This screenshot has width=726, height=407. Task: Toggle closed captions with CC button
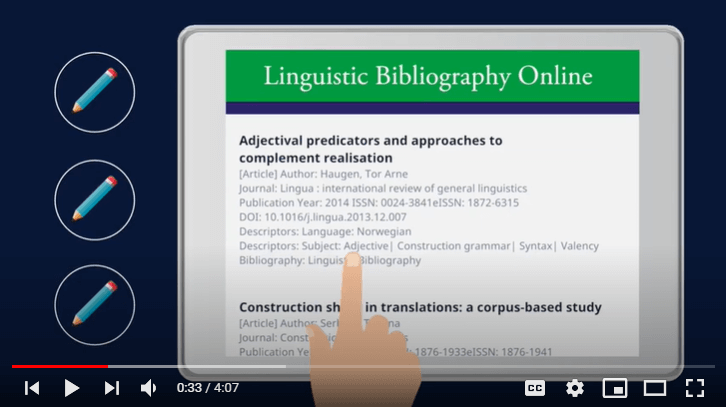[535, 388]
